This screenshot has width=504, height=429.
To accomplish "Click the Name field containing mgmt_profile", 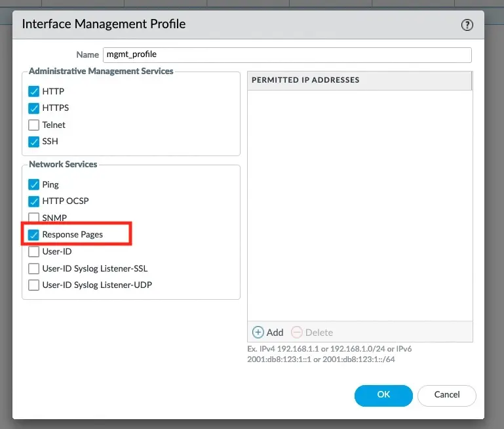I will [x=286, y=54].
